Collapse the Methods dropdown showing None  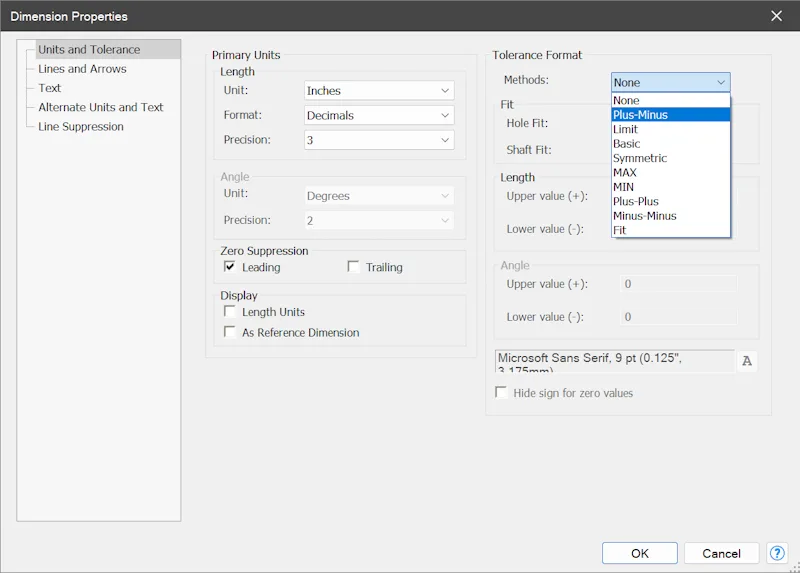click(x=671, y=82)
